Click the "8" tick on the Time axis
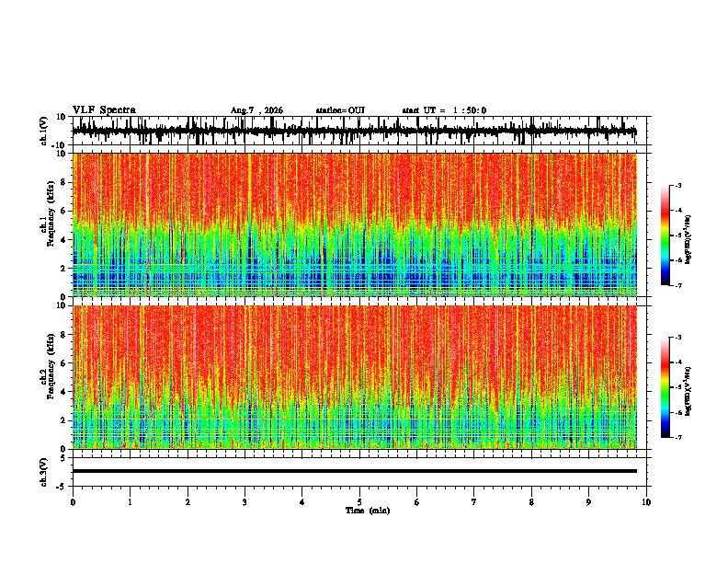728x563 pixels. (531, 502)
